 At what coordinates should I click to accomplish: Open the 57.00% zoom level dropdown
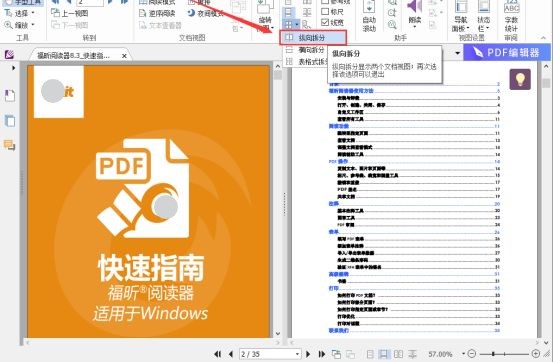463,354
